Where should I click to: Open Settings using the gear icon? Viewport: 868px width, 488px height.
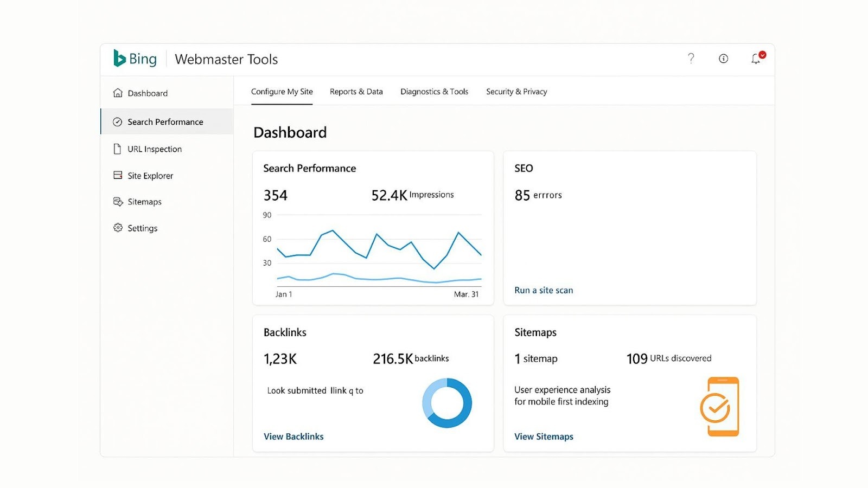click(117, 228)
